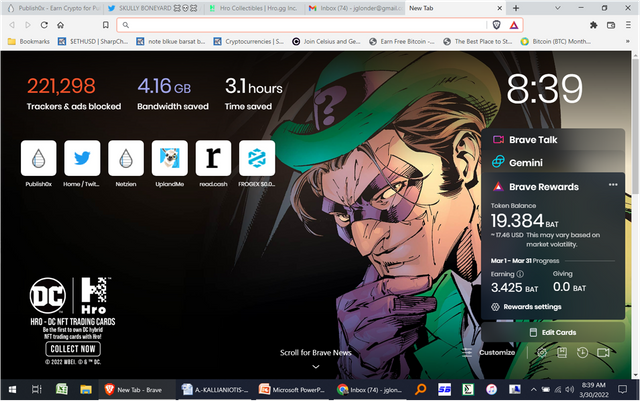The image size is (640, 401).
Task: Switch to the Hro Collectibles tab
Action: pyautogui.click(x=254, y=8)
